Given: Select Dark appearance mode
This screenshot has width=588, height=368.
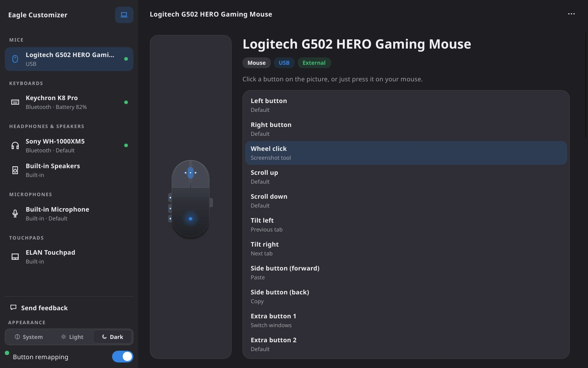Looking at the screenshot, I should coord(112,337).
